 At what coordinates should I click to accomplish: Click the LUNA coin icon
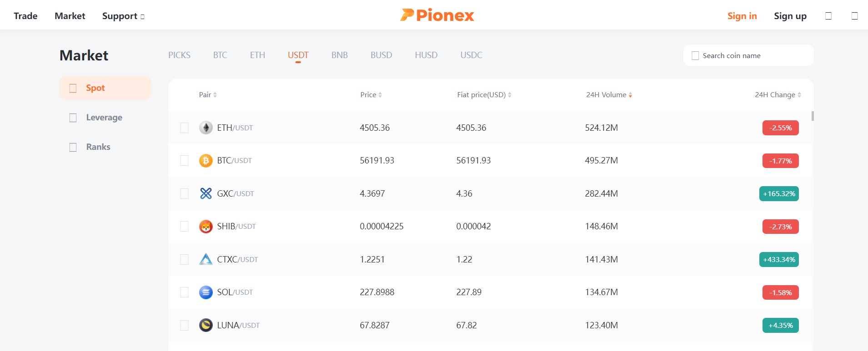[x=206, y=325]
